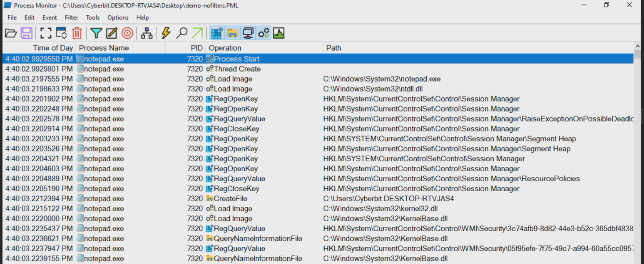
Task: Toggle Show File System Activity icon
Action: tap(232, 33)
